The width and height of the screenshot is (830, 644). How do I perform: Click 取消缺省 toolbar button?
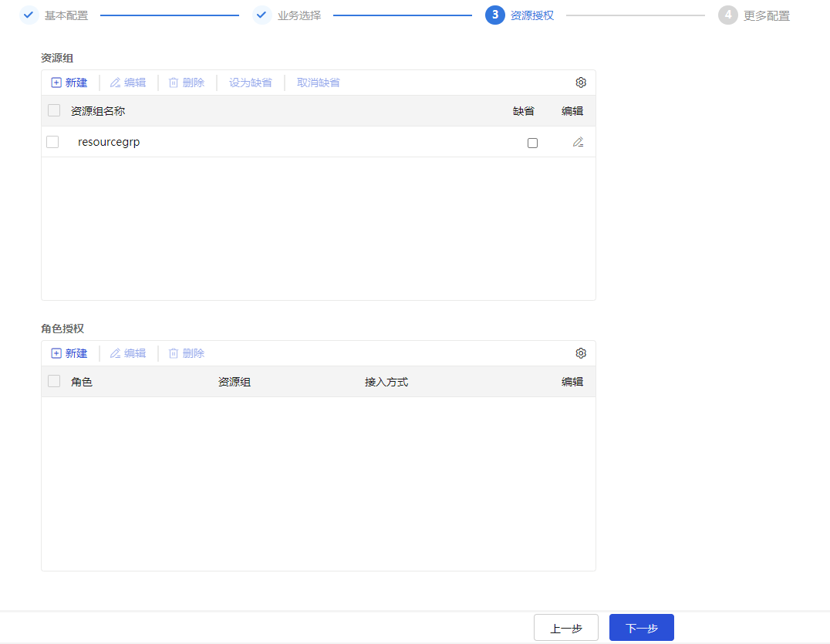pos(318,83)
